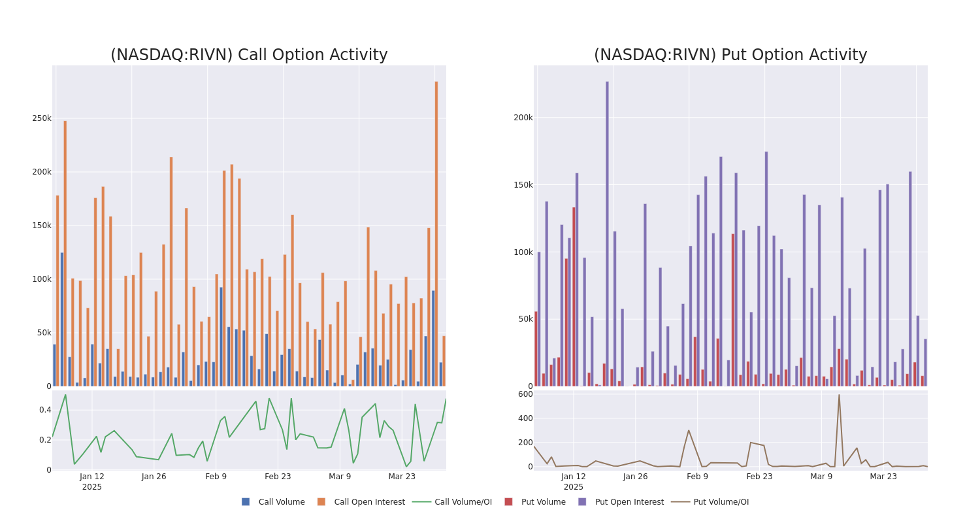
Task: Click the Mar 23 date under the call chart
Action: click(x=402, y=477)
